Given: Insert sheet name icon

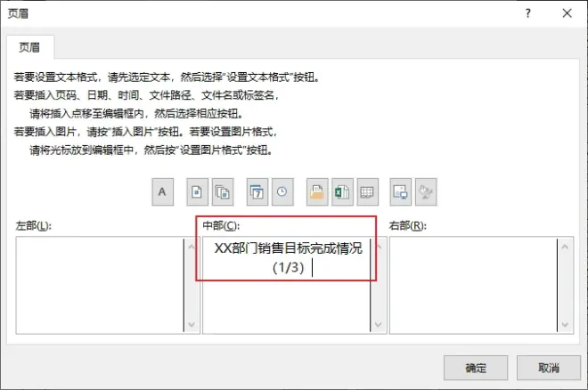Looking at the screenshot, I should tap(367, 191).
